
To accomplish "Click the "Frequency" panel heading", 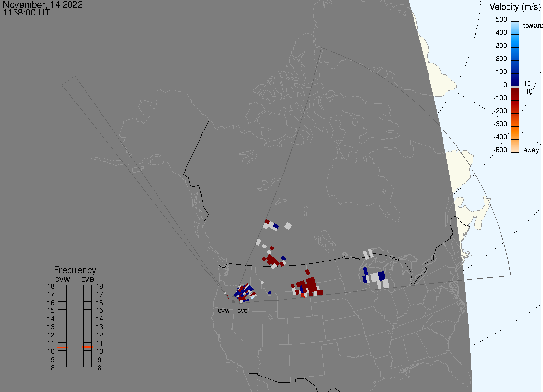I will 75,270.
